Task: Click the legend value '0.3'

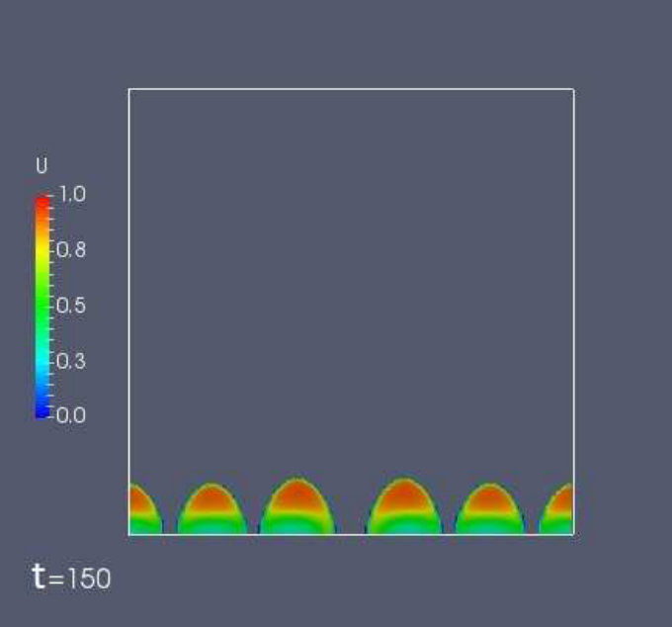Action: [x=71, y=361]
